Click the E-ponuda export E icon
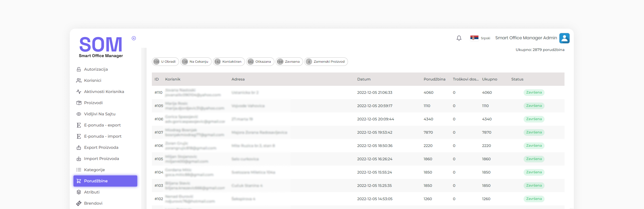Viewport: 644px width, 209px height. tap(79, 125)
